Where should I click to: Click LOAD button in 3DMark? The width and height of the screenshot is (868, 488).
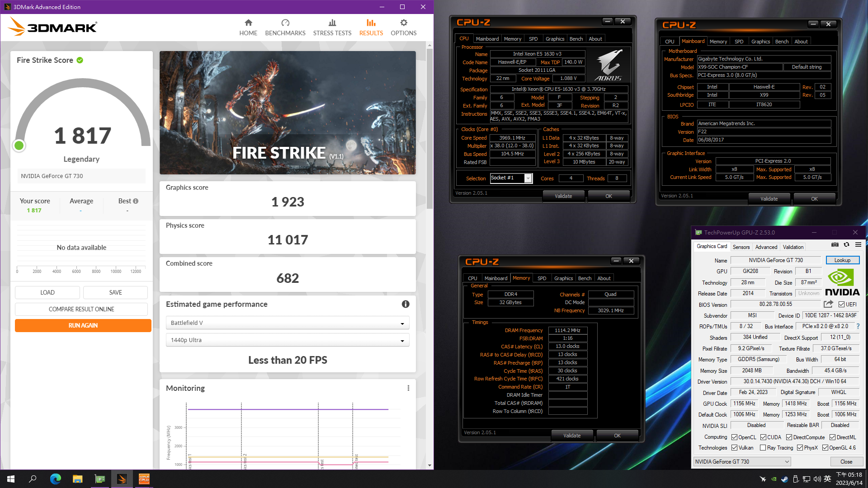tap(47, 292)
